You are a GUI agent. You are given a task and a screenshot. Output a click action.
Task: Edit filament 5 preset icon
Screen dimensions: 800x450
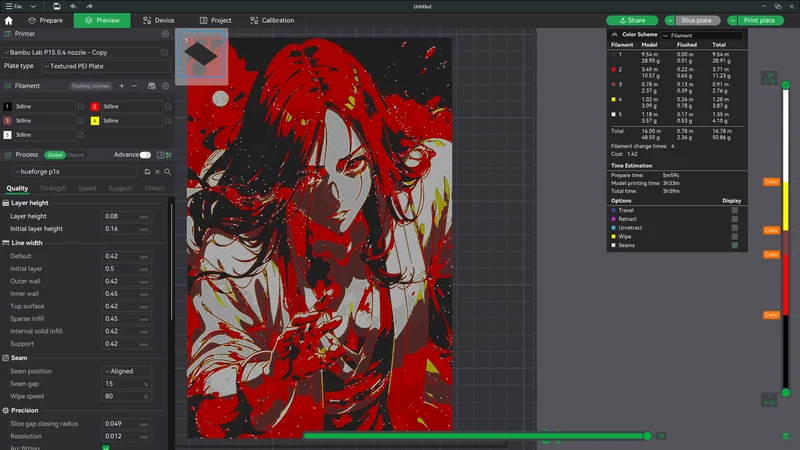coord(81,135)
